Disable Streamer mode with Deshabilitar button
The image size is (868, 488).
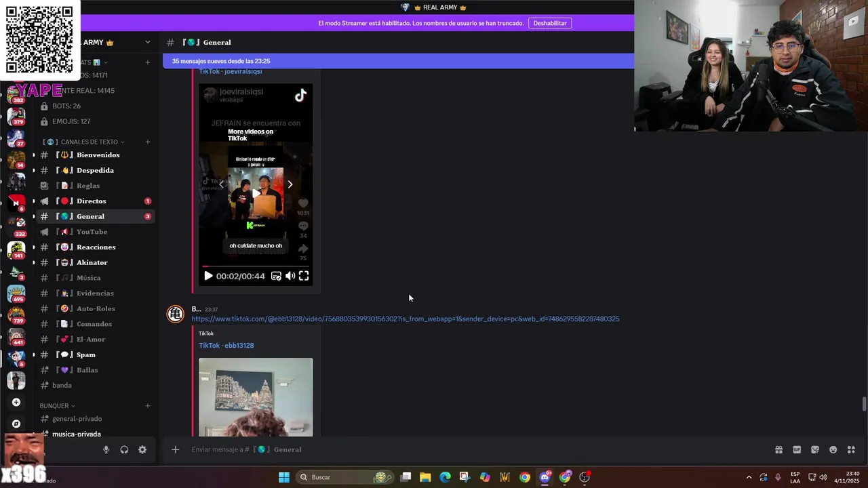pos(550,23)
